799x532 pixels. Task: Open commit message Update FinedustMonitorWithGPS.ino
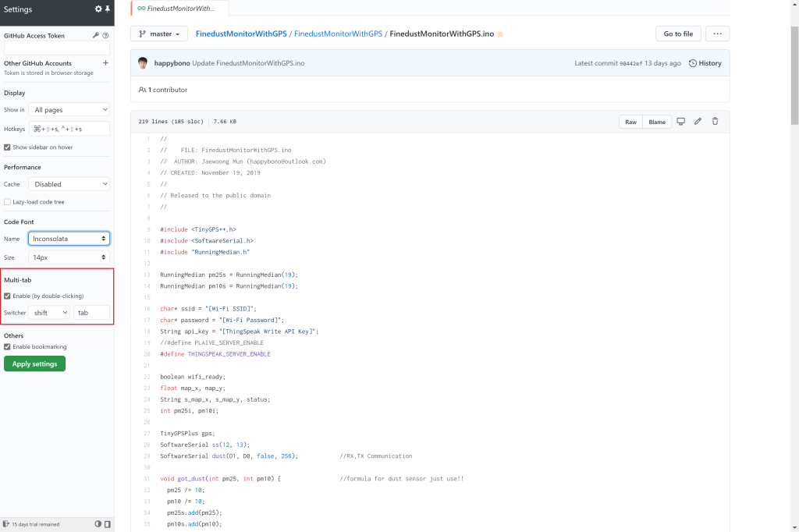pyautogui.click(x=248, y=63)
